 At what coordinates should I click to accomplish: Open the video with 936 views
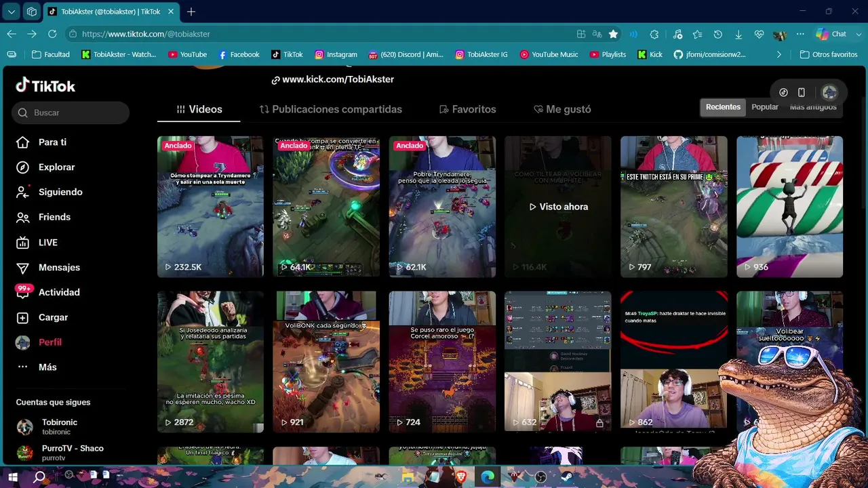tap(790, 207)
